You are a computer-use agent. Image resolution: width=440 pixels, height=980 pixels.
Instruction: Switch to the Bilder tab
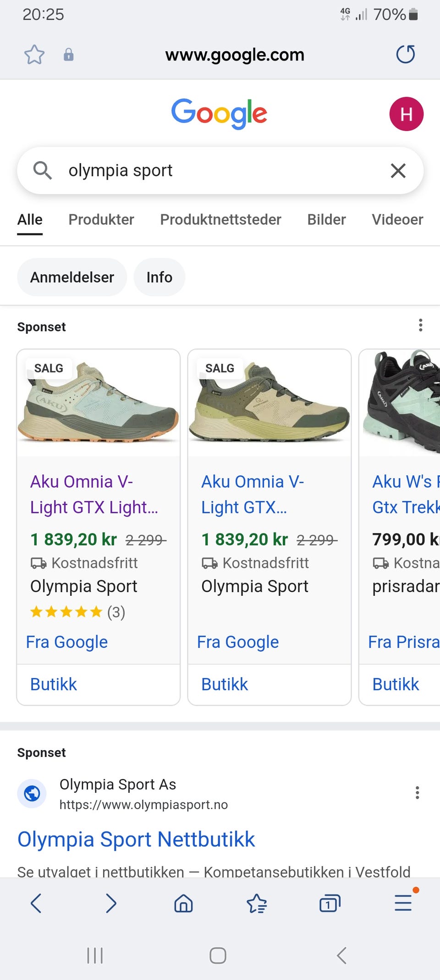coord(326,220)
